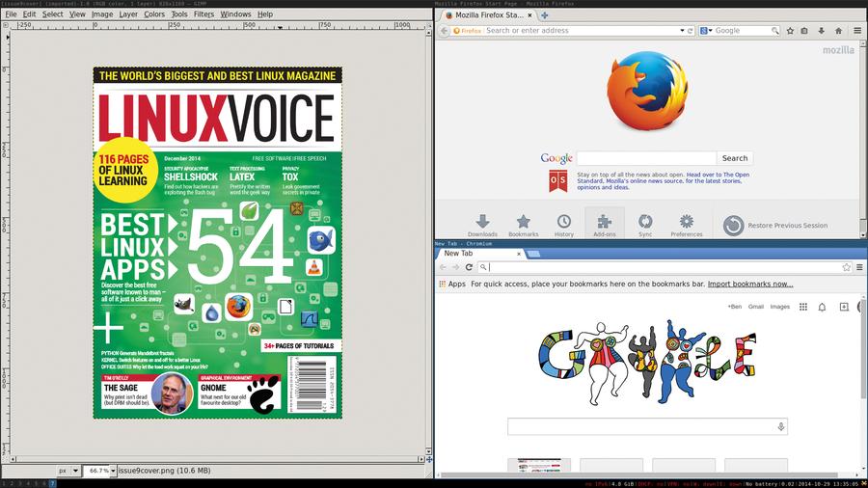Open Google apps grid icon
868x488 pixels.
point(803,307)
